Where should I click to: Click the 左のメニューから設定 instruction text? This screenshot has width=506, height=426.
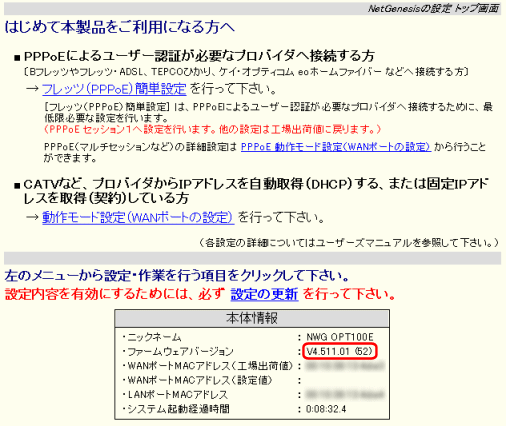click(x=177, y=276)
